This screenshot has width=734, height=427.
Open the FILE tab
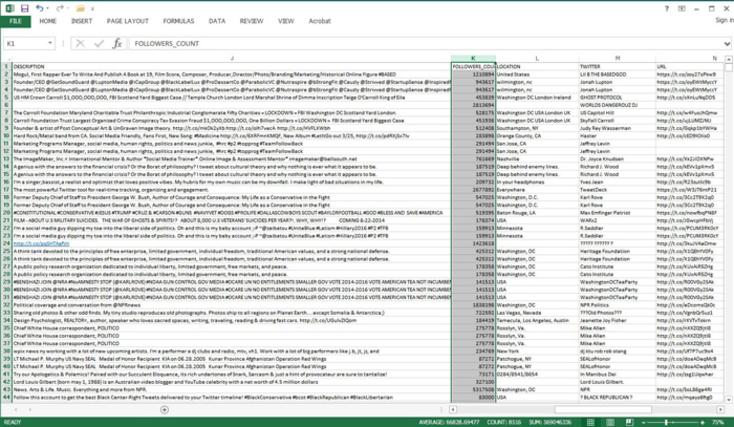pyautogui.click(x=15, y=21)
